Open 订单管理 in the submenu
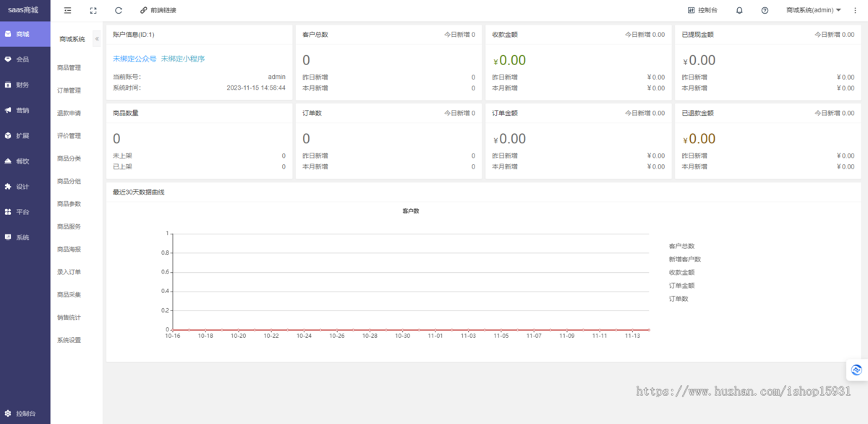 [x=69, y=90]
